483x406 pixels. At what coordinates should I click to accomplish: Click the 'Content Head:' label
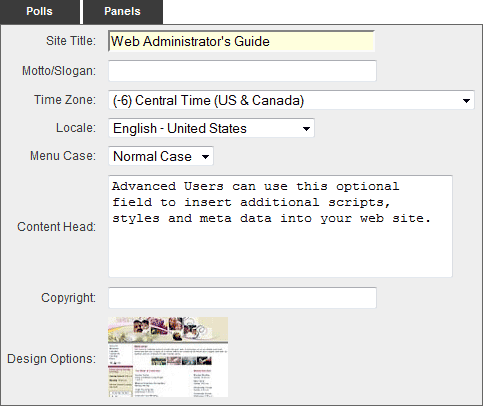click(56, 227)
